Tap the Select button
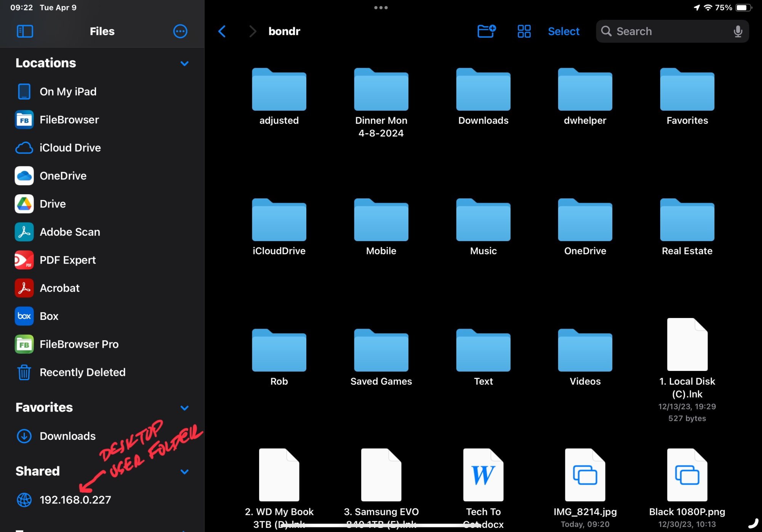 563,31
